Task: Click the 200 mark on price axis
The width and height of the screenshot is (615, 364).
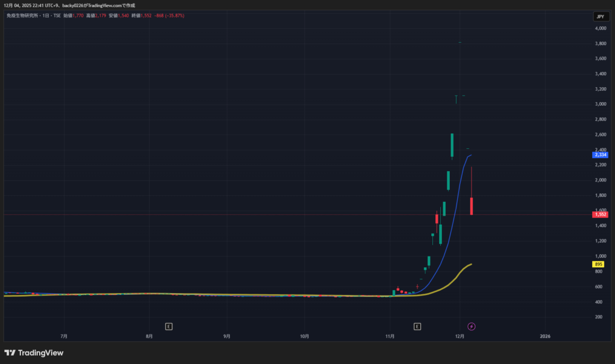Action: pos(599,317)
